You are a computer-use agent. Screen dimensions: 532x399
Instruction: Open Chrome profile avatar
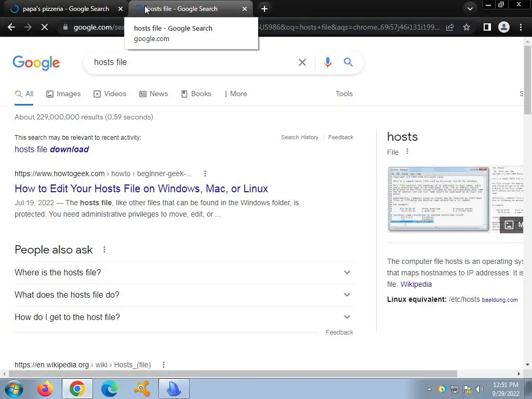[x=504, y=27]
